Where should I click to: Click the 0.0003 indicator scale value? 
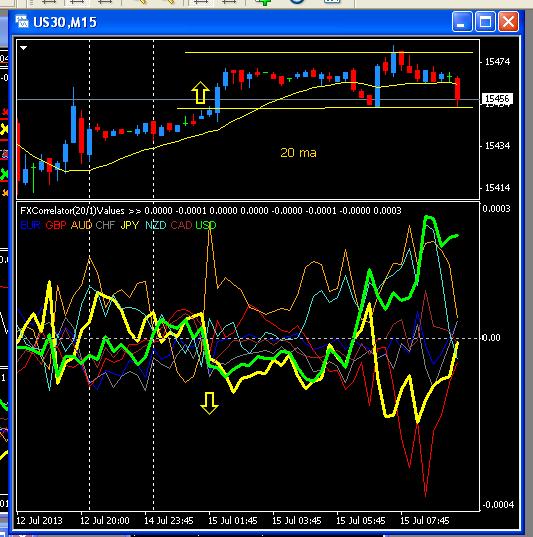point(496,208)
